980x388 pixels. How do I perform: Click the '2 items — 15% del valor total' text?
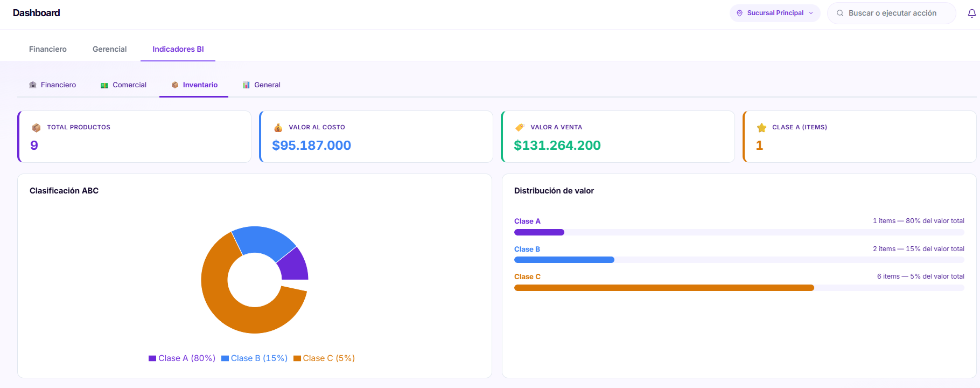919,249
